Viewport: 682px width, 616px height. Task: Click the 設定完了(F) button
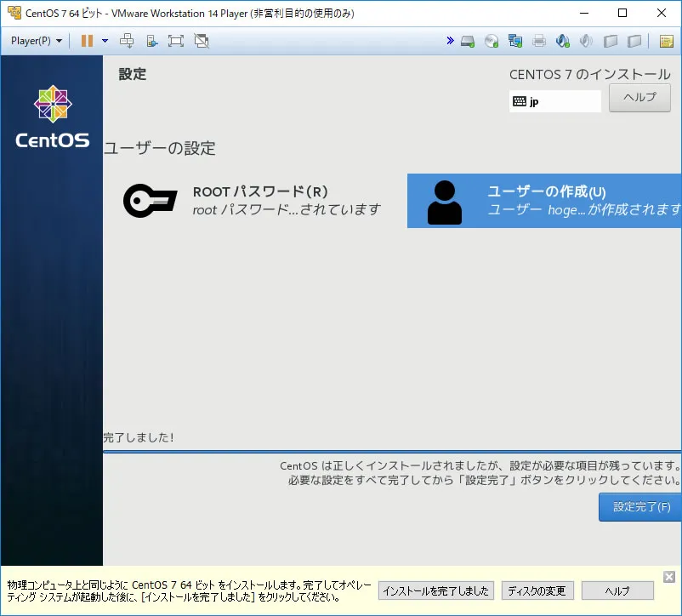[639, 507]
